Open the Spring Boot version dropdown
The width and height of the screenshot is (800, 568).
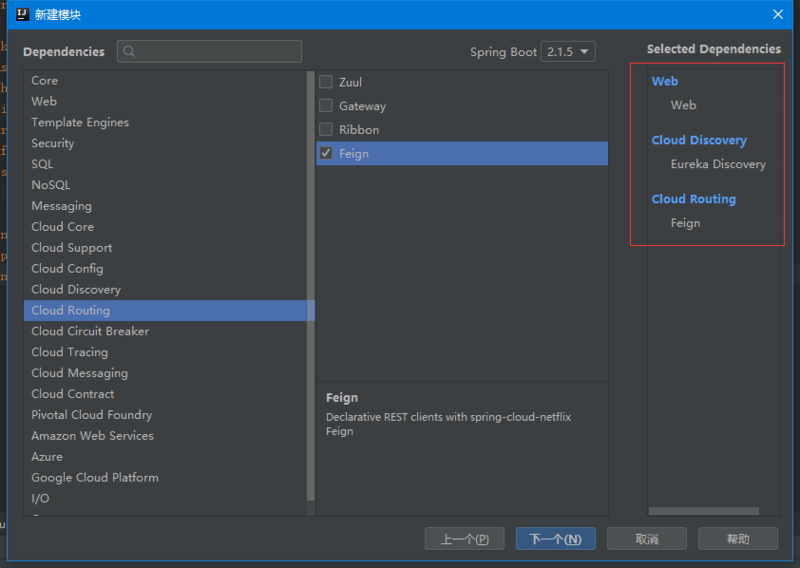point(568,52)
